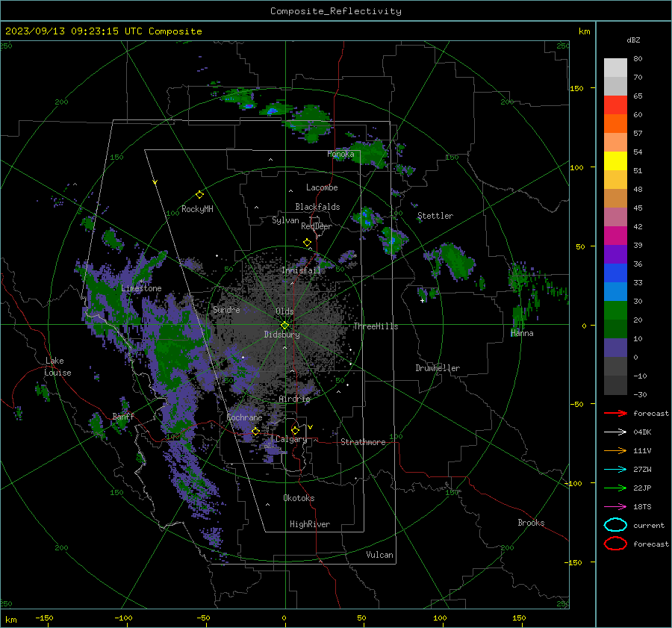Click the orange 111V arrow in legend
This screenshot has height=628, width=672.
click(x=615, y=450)
